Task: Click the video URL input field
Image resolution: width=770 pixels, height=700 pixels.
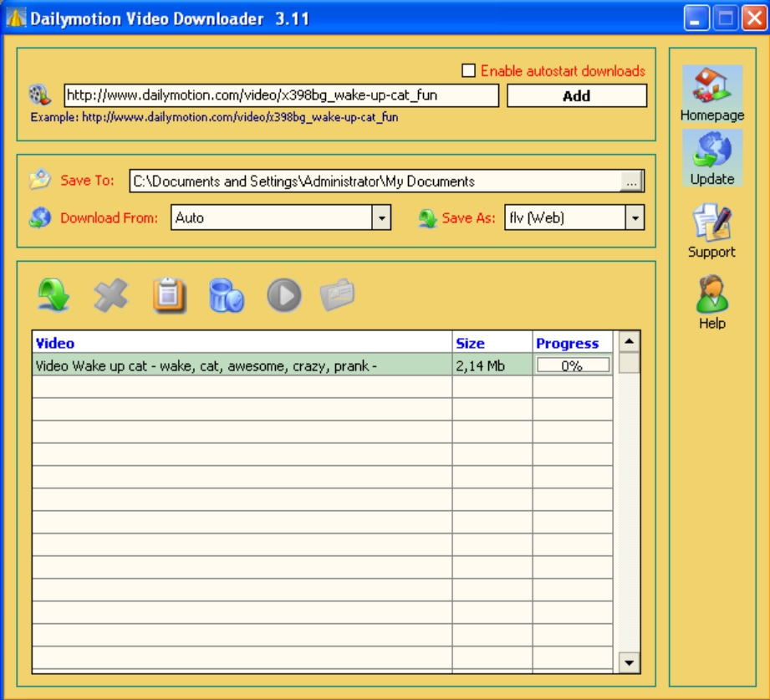Action: tap(281, 95)
